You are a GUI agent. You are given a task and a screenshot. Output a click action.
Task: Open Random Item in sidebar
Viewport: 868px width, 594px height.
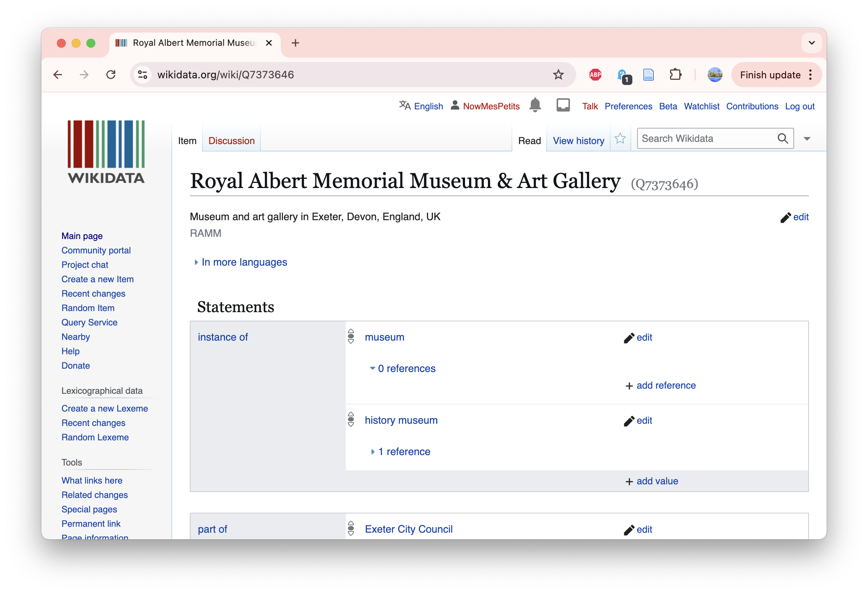(x=88, y=308)
